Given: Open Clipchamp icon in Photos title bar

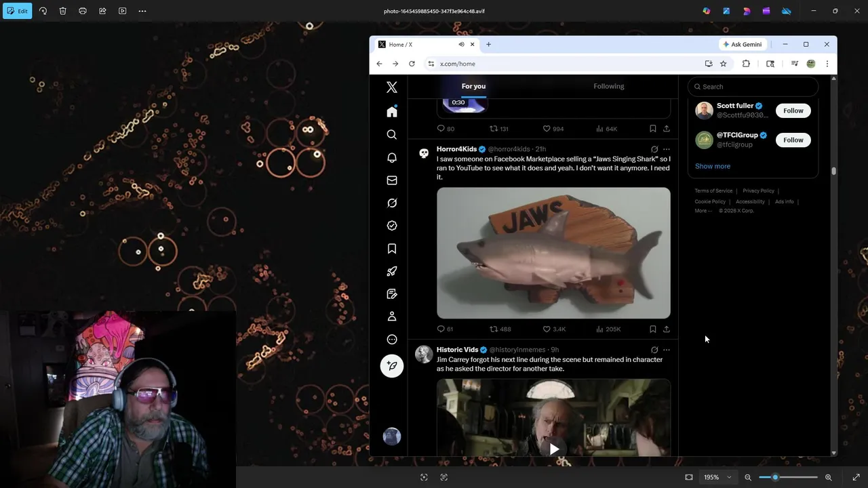Looking at the screenshot, I should point(766,11).
